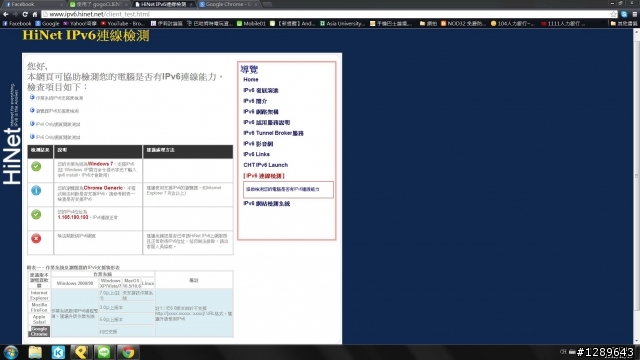Image resolution: width=640 pixels, height=360 pixels.
Task: Open 1111 job bank bookmark
Action: click(x=562, y=24)
